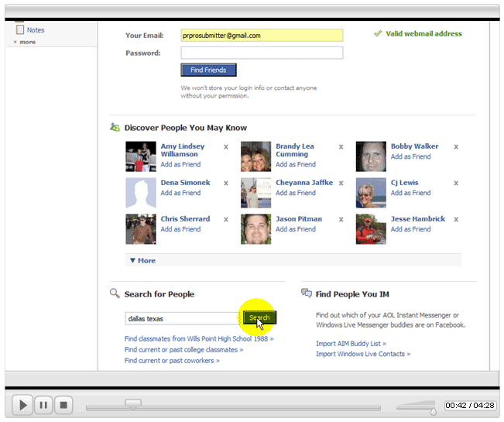Dismiss Amy Lindsey Williamson suggestion
504x422 pixels.
(226, 147)
